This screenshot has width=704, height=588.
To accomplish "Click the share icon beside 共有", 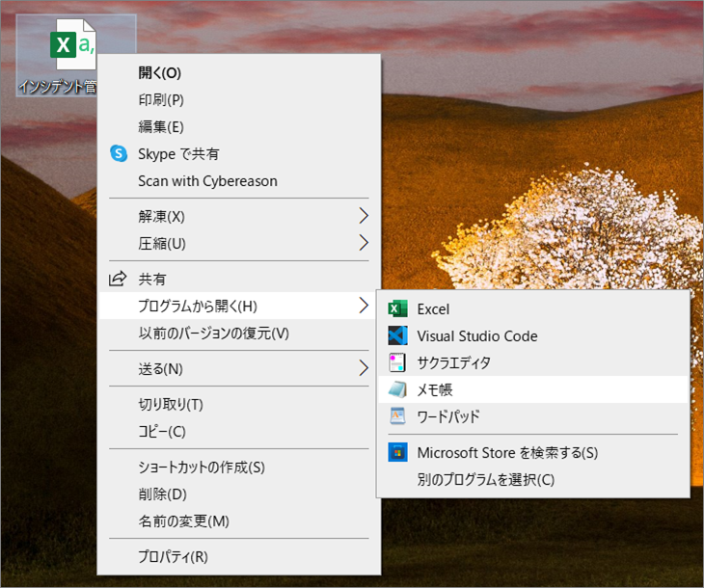I will click(119, 279).
